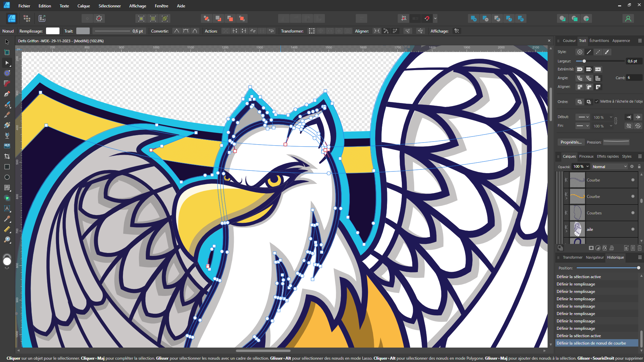
Task: Activate the Ellipse shape tool
Action: pyautogui.click(x=7, y=177)
